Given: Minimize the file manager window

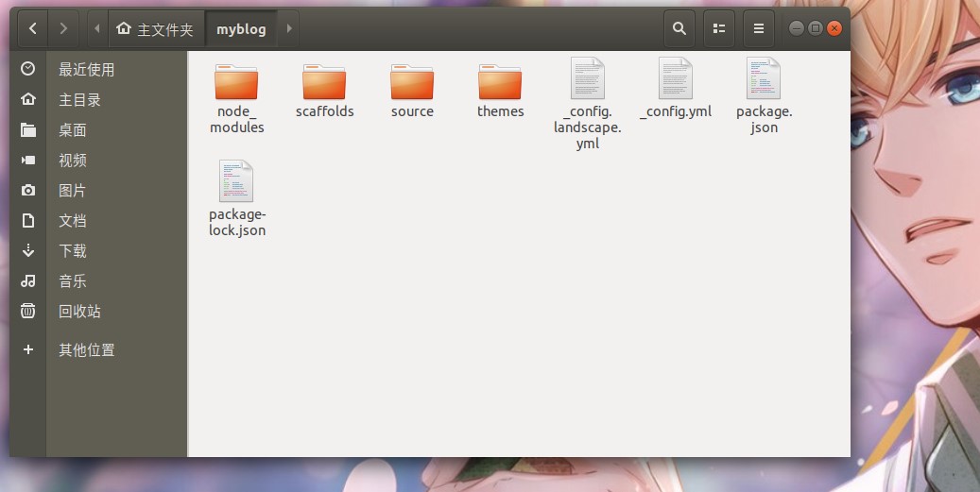Looking at the screenshot, I should [x=797, y=28].
